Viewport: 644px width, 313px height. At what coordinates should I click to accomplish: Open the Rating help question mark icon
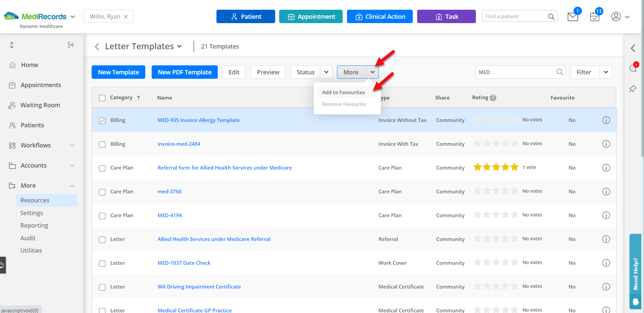coord(493,98)
